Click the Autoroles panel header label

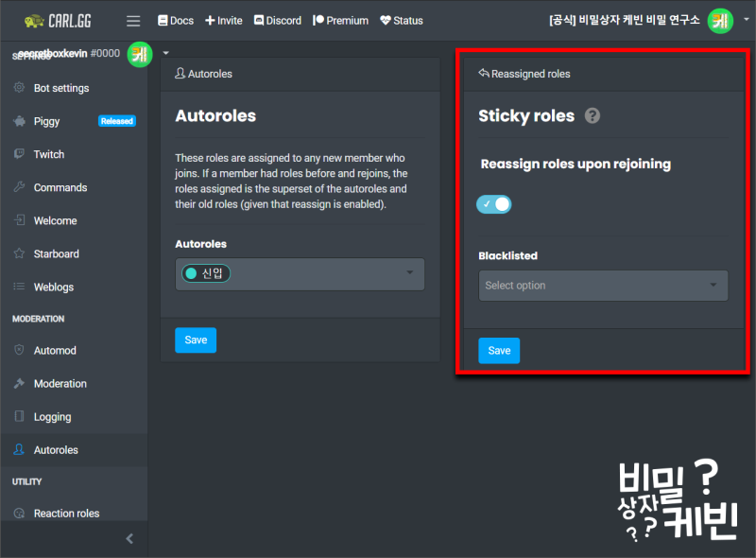pyautogui.click(x=203, y=74)
